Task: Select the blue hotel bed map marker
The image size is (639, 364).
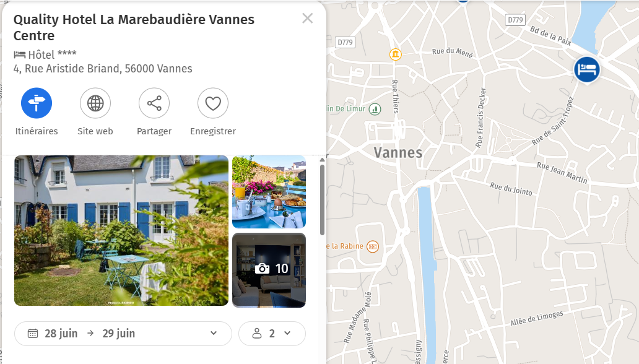Action: pos(587,70)
